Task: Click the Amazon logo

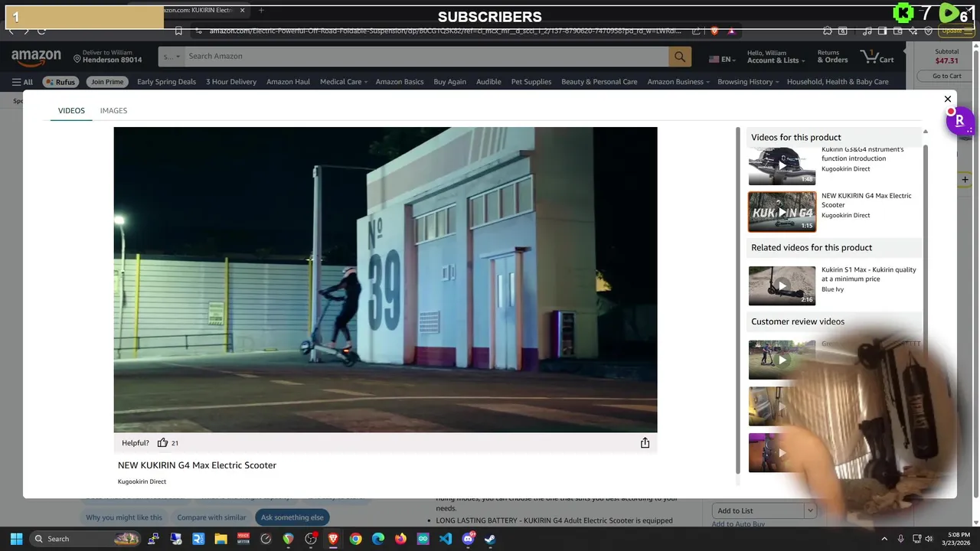Action: [36, 57]
